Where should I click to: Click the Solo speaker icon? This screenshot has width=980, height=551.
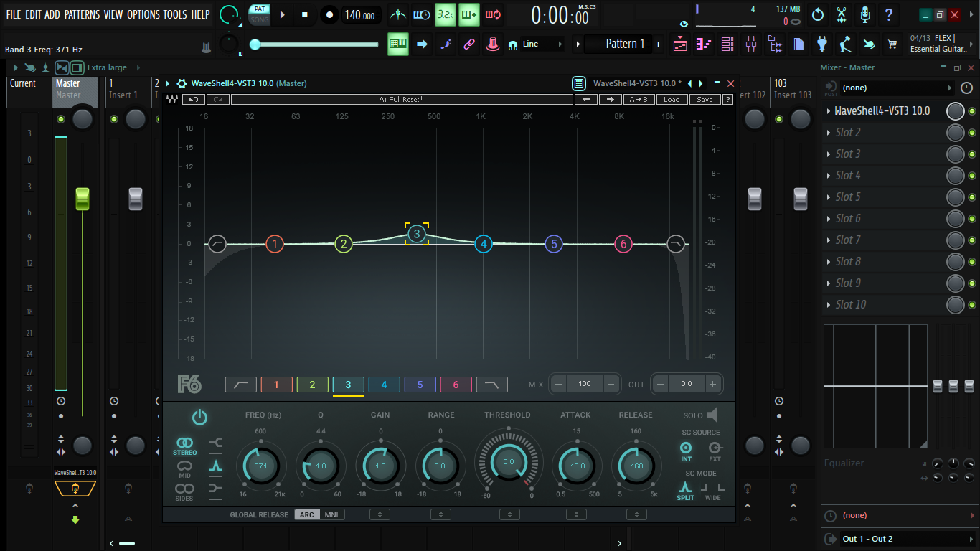(712, 415)
